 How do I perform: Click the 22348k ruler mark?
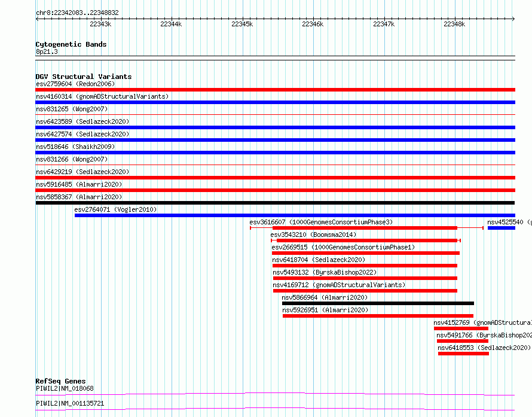pos(454,24)
